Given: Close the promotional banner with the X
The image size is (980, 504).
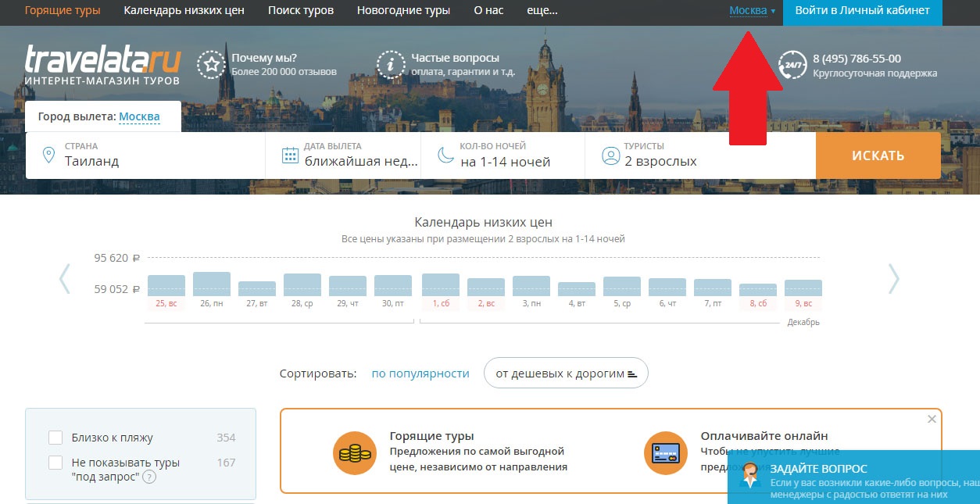Looking at the screenshot, I should [932, 418].
